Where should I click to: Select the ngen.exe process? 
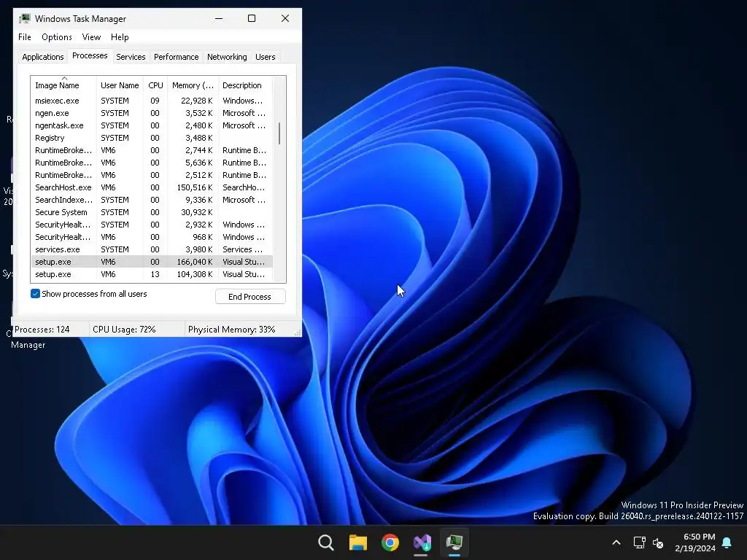[152, 113]
